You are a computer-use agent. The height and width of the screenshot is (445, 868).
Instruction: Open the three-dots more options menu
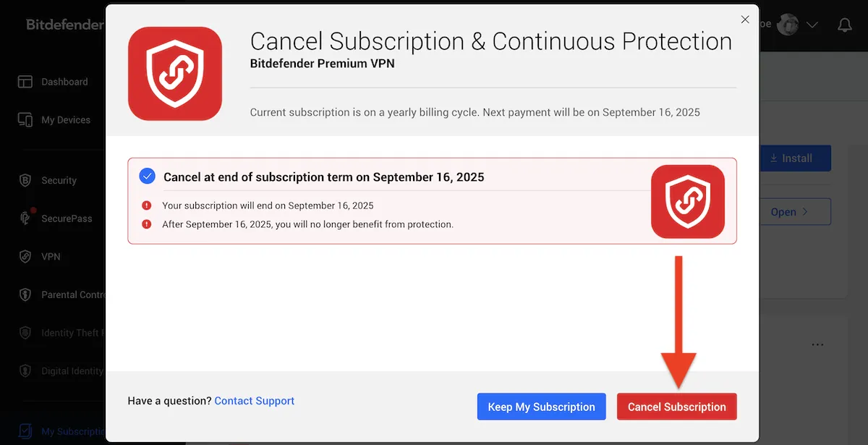point(817,344)
